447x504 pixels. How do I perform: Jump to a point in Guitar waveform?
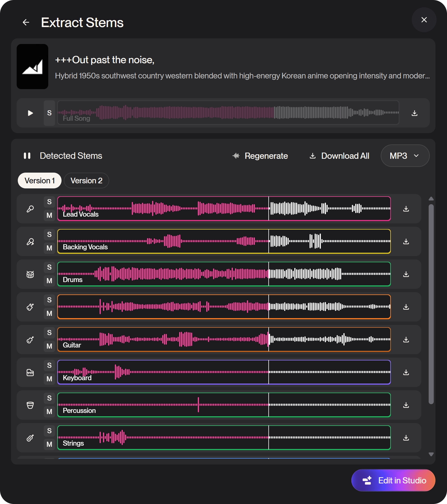224,340
